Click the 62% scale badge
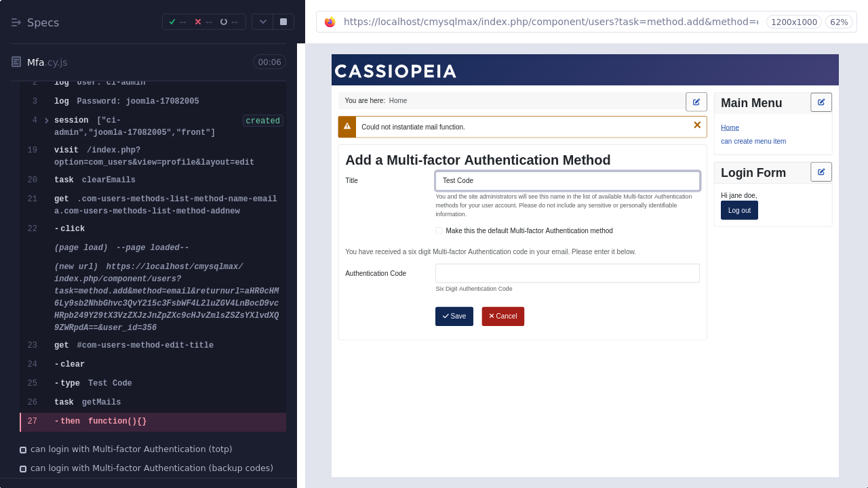This screenshot has width=868, height=488. [839, 22]
